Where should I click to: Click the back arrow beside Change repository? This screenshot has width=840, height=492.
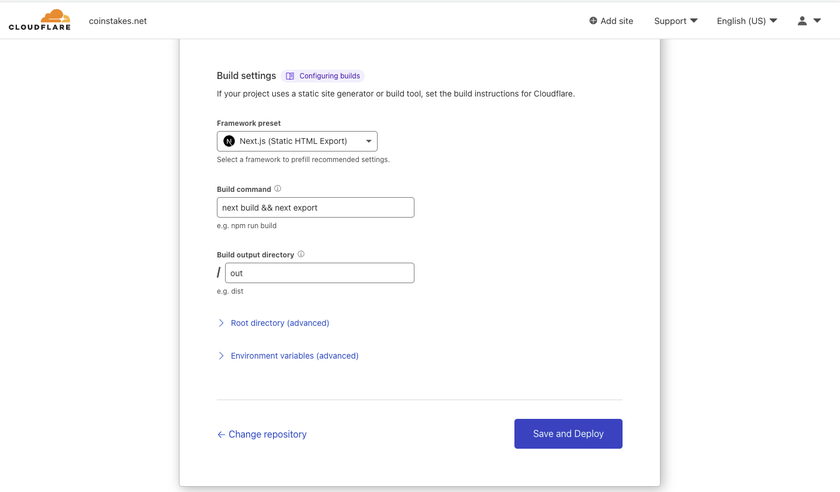coord(221,435)
